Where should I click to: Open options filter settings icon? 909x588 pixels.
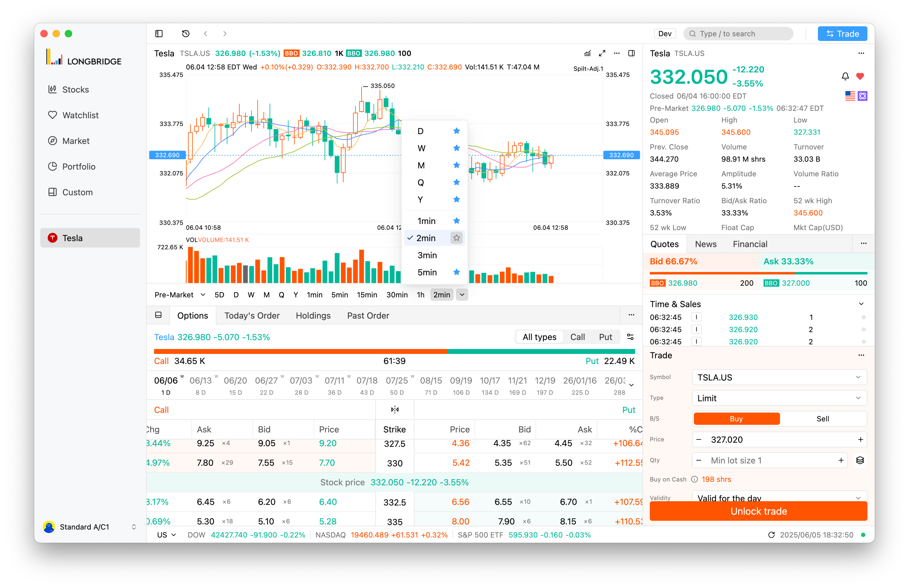point(630,337)
